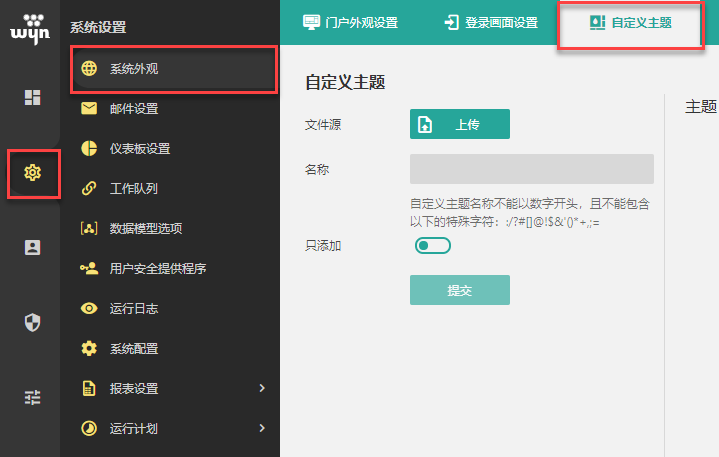Open the sliders tuning sidebar icon
The height and width of the screenshot is (457, 719).
point(32,397)
